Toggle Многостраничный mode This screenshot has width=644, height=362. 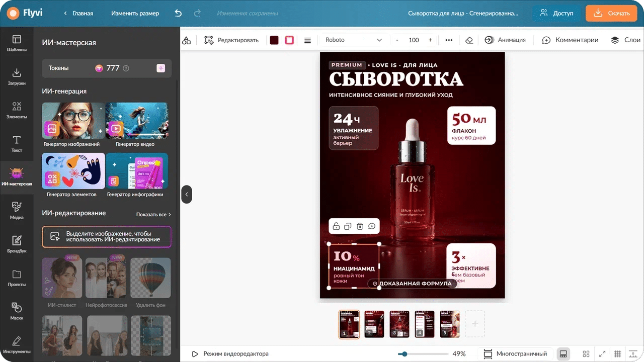515,354
